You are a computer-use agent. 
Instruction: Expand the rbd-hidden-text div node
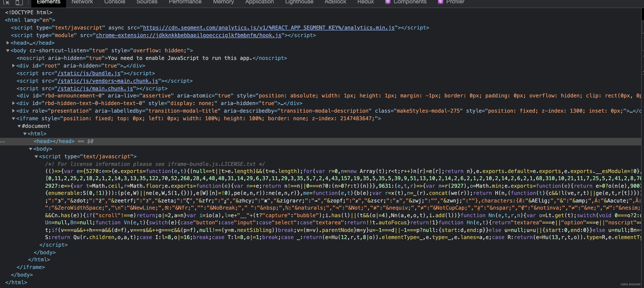(x=14, y=103)
